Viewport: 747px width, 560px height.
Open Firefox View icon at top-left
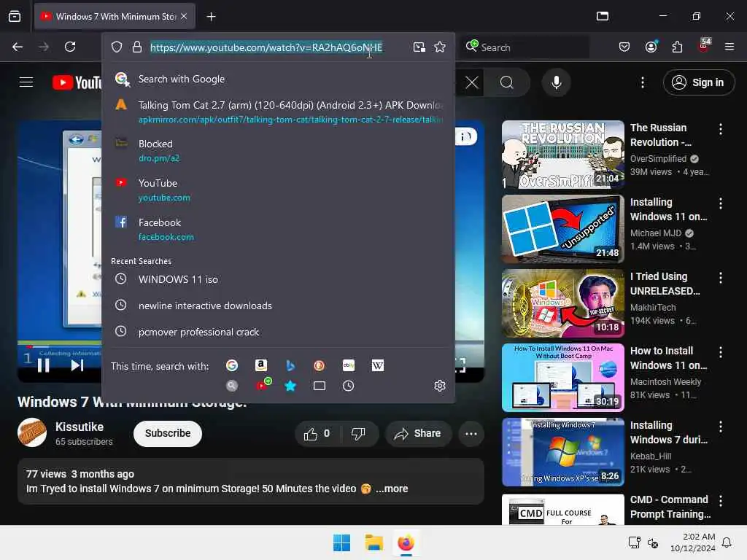click(x=15, y=16)
